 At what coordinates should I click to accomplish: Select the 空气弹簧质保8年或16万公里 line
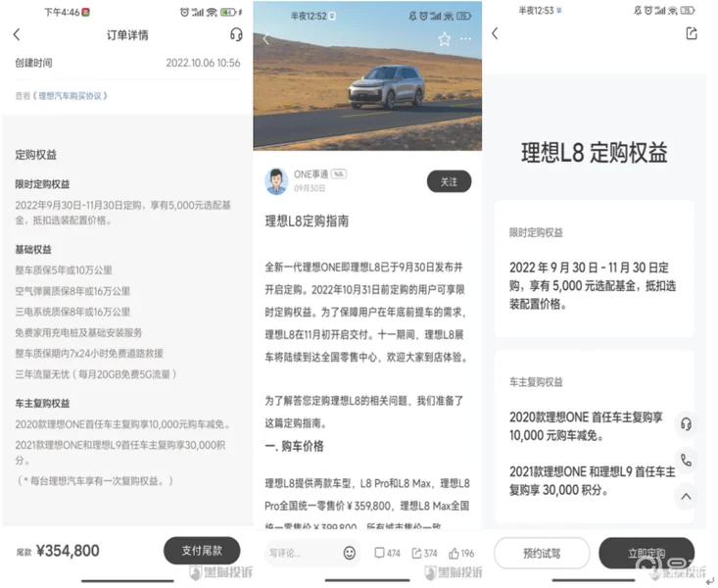tap(72, 291)
